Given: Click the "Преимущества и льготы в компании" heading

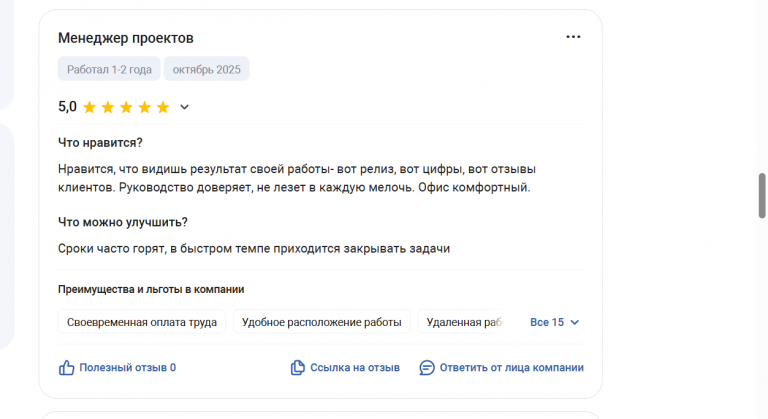Looking at the screenshot, I should click(151, 290).
